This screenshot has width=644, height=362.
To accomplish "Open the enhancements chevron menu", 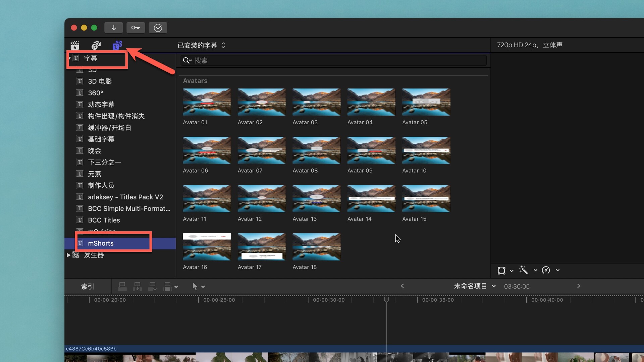I will click(535, 270).
